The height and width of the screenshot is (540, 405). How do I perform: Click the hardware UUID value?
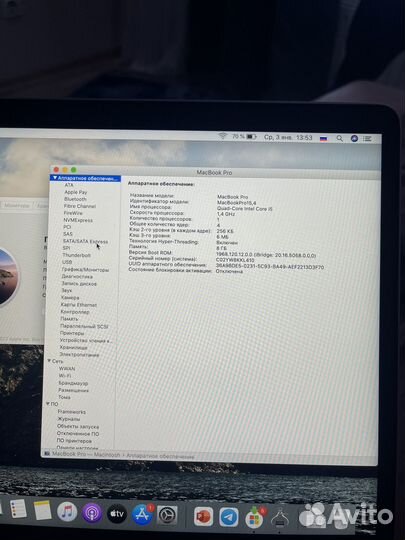tap(270, 266)
